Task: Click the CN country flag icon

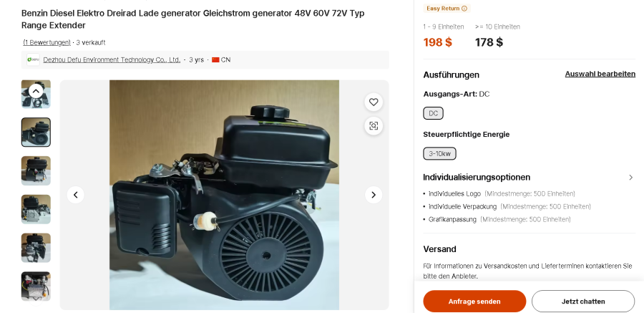Action: pos(215,59)
